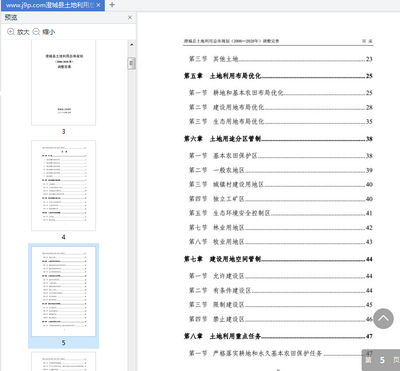Click entry 基本农田保护区
Screen dimensions: 400x371
280,156
